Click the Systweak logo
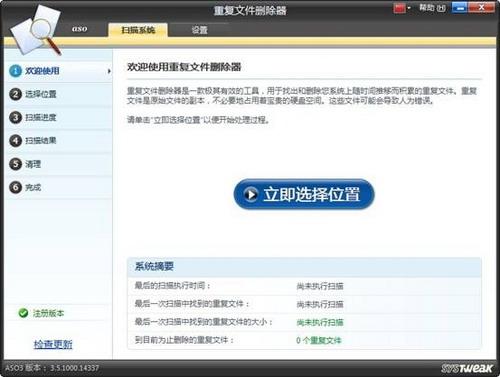This screenshot has height=377, width=500. [467, 368]
